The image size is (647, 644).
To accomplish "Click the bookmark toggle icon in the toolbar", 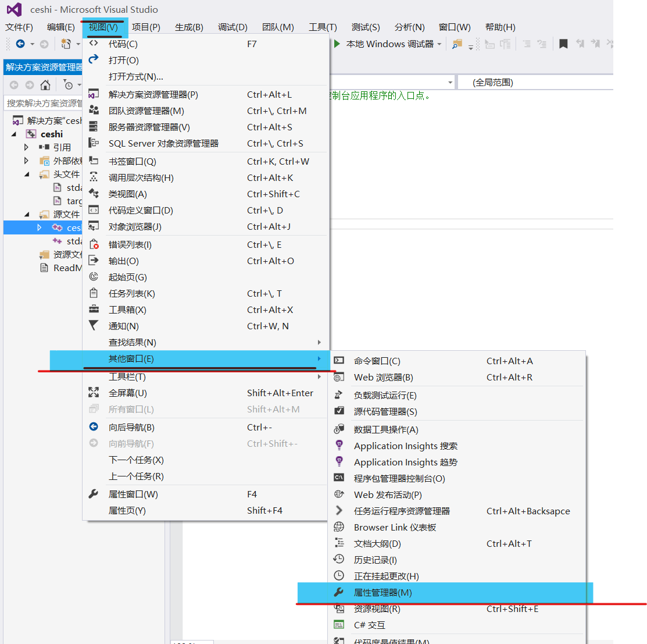I will coord(563,44).
